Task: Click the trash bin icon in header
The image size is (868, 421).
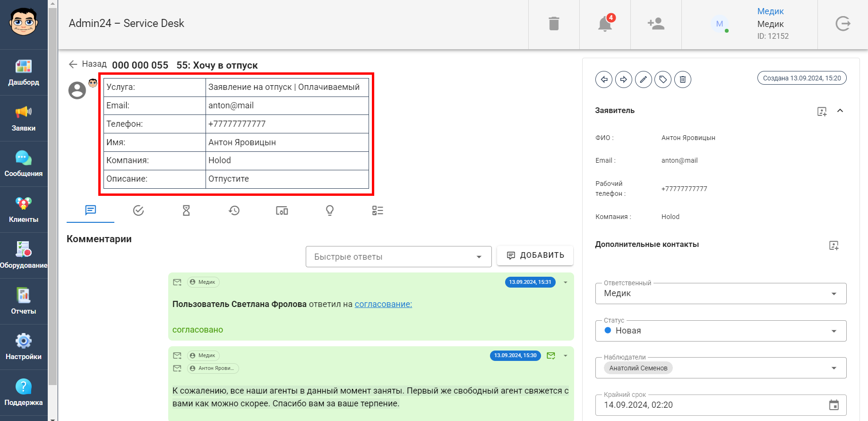Action: tap(554, 24)
